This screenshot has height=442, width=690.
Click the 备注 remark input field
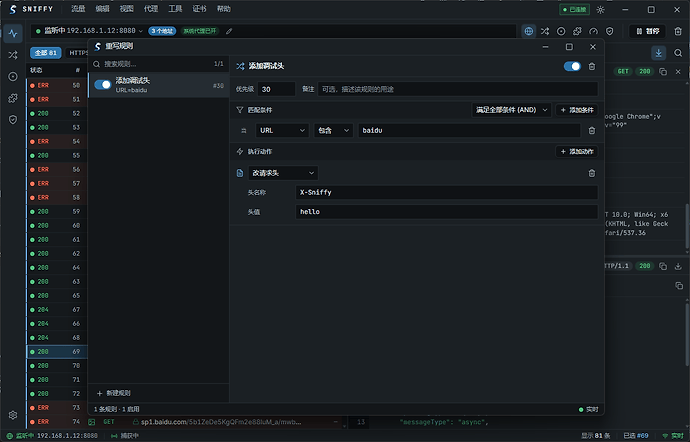458,89
